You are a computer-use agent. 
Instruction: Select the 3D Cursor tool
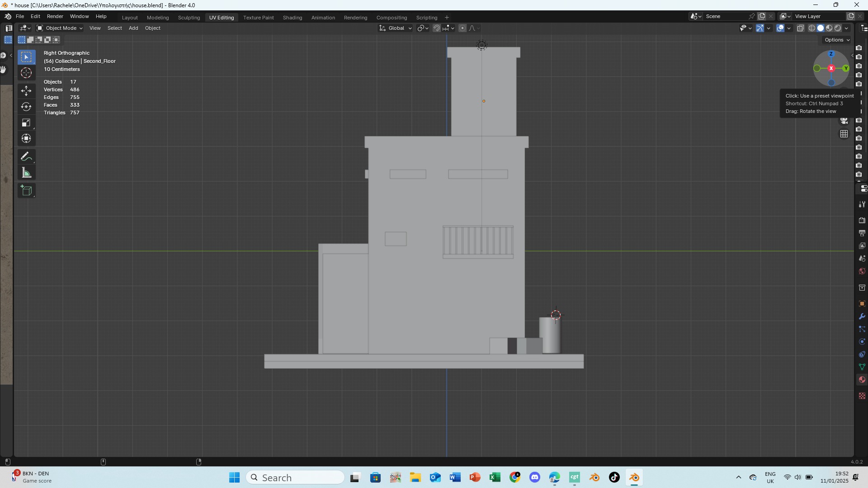click(26, 73)
